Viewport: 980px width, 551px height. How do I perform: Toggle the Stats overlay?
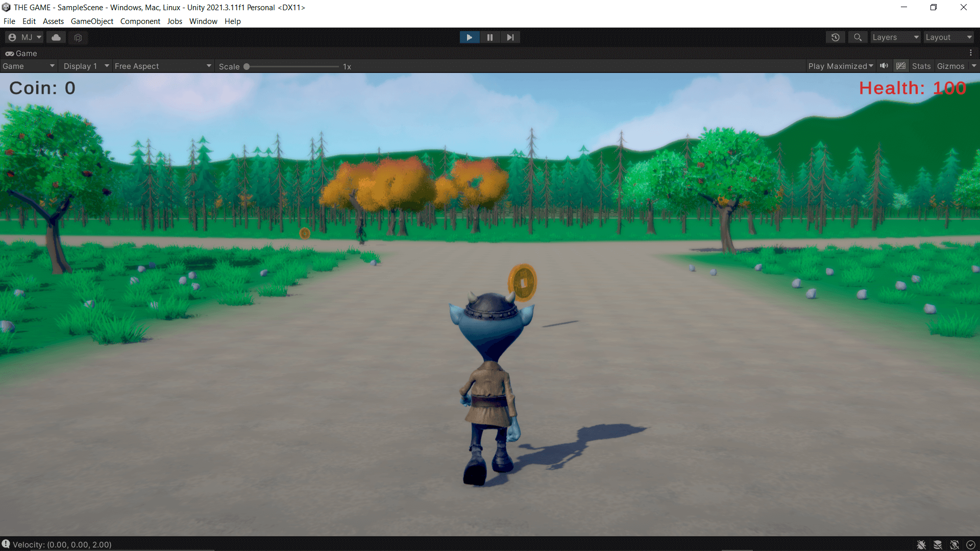tap(921, 66)
